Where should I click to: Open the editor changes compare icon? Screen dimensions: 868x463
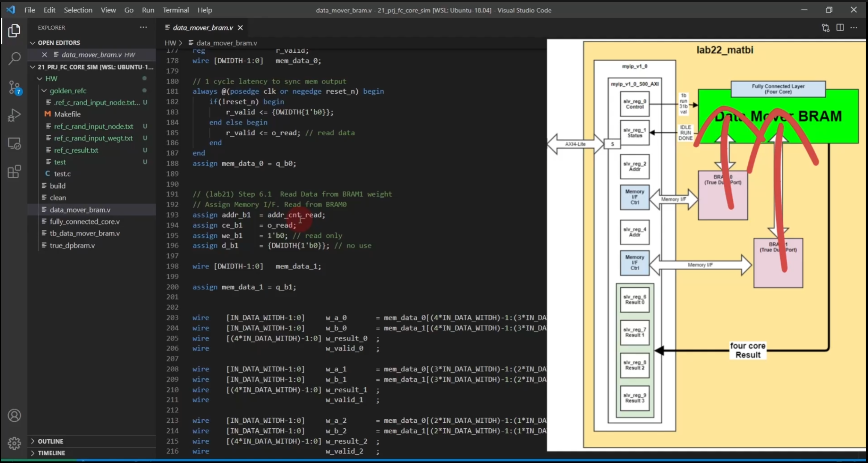(x=826, y=27)
